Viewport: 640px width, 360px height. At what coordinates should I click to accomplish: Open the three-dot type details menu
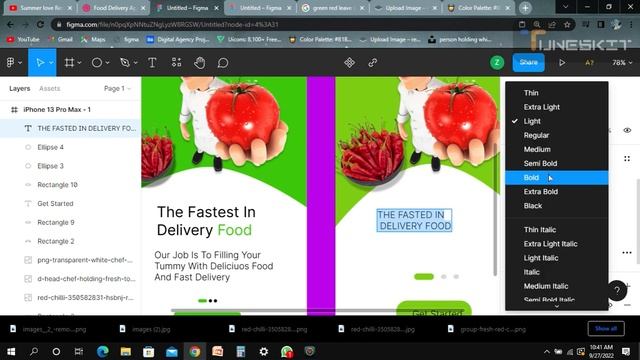(627, 253)
